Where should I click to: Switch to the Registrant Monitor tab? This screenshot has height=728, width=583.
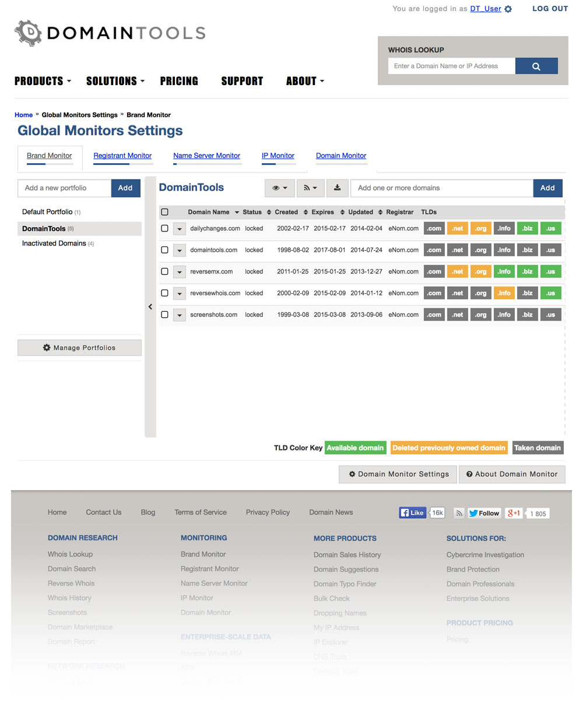click(122, 156)
